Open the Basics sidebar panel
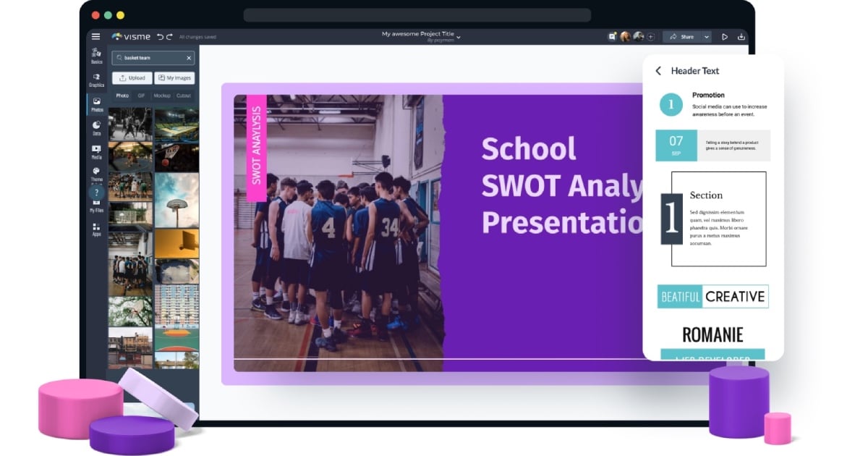The width and height of the screenshot is (868, 456). click(x=96, y=56)
